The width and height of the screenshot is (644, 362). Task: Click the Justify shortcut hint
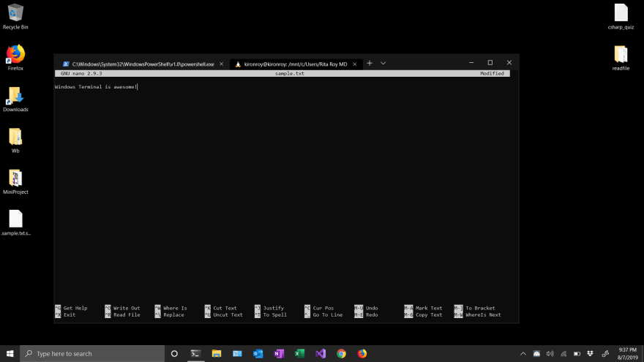coord(269,308)
